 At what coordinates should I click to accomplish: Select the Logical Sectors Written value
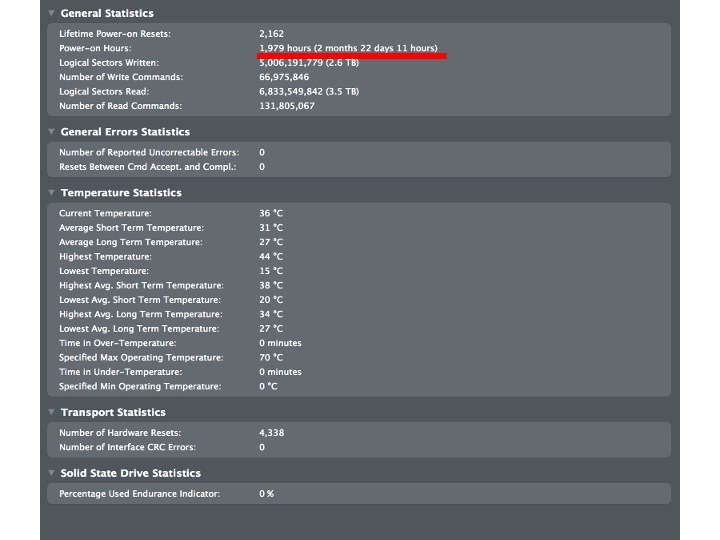pyautogui.click(x=309, y=62)
